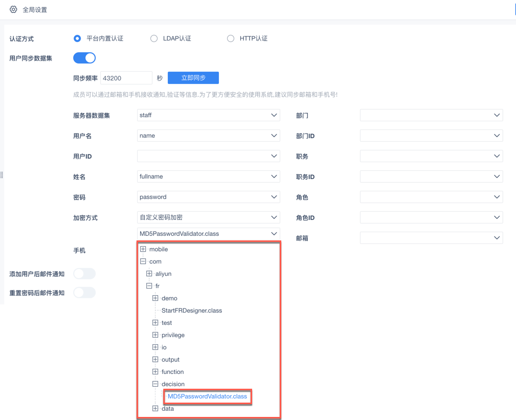Open the 服务器数据集 dropdown showing staff

pyautogui.click(x=208, y=115)
